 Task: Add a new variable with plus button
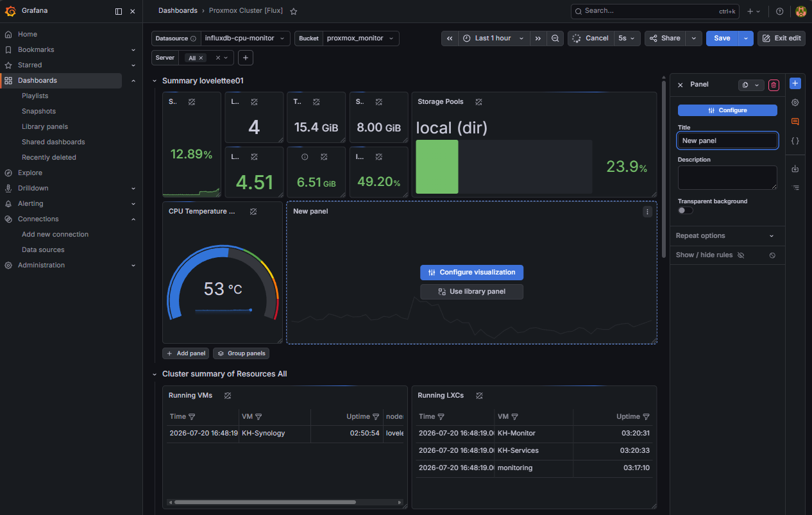pyautogui.click(x=246, y=58)
